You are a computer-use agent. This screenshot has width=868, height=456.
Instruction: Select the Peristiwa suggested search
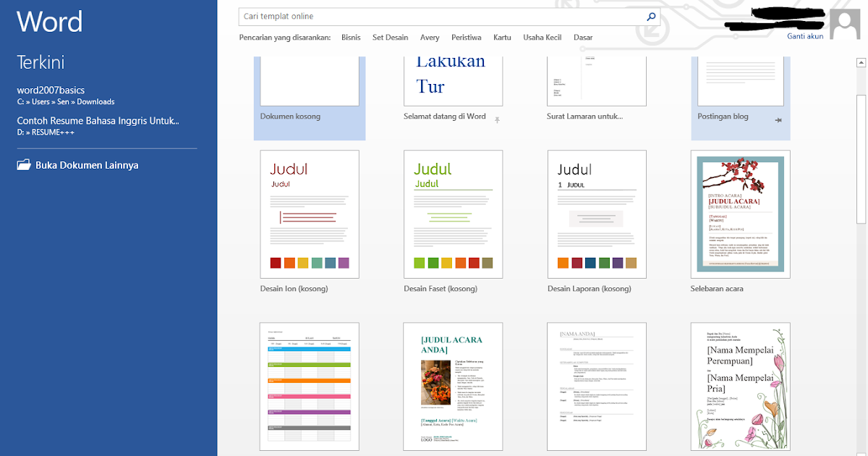(x=466, y=38)
